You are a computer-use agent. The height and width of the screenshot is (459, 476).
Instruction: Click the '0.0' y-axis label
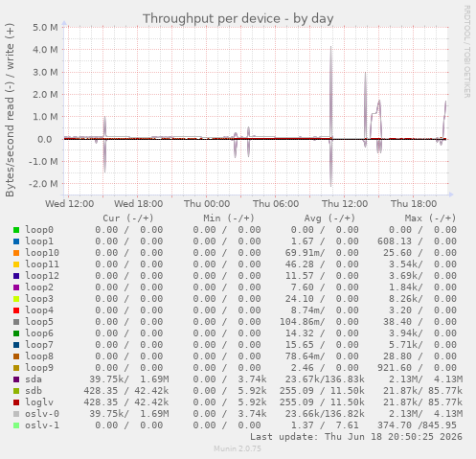[x=45, y=139]
